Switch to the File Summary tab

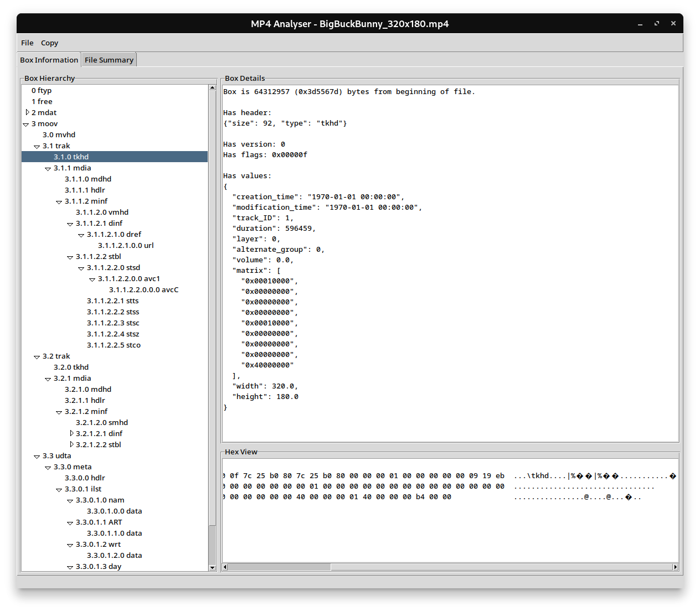[x=109, y=59]
